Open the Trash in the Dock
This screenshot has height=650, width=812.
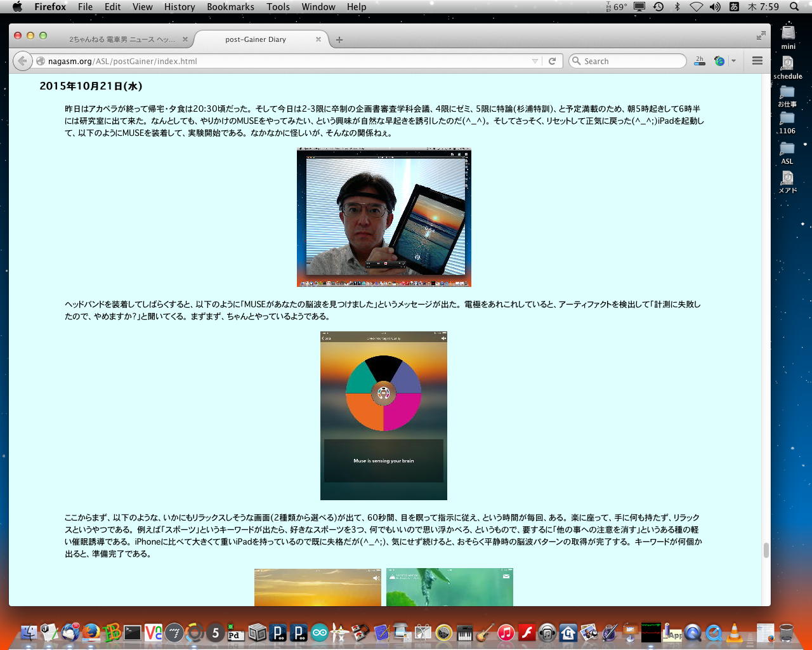[787, 632]
